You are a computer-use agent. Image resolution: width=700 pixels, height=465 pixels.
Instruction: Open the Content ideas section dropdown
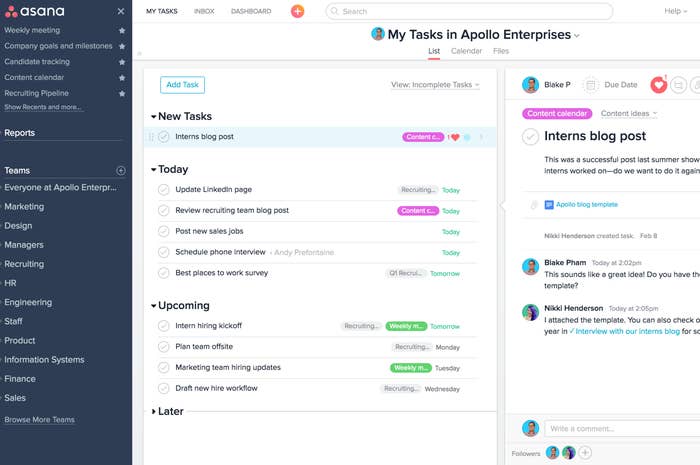pos(629,113)
